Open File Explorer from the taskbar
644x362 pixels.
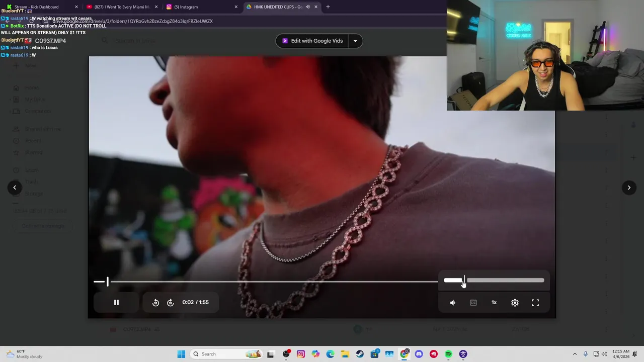point(345,354)
